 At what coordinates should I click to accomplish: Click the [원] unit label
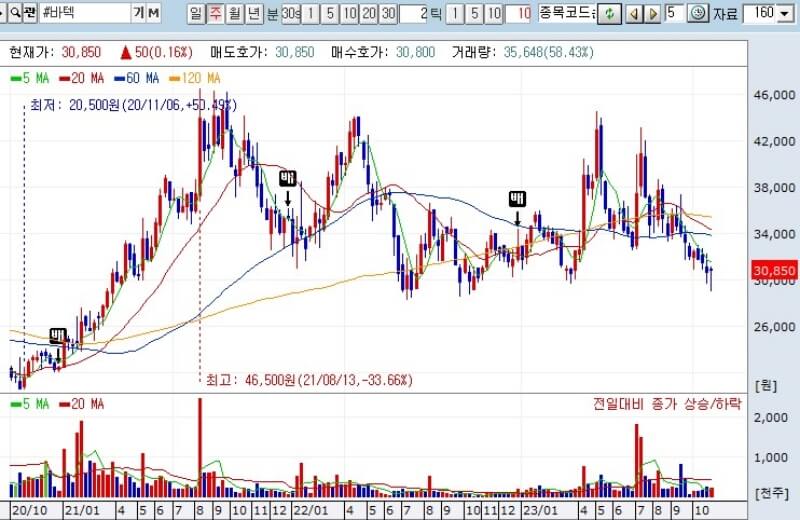click(x=766, y=385)
